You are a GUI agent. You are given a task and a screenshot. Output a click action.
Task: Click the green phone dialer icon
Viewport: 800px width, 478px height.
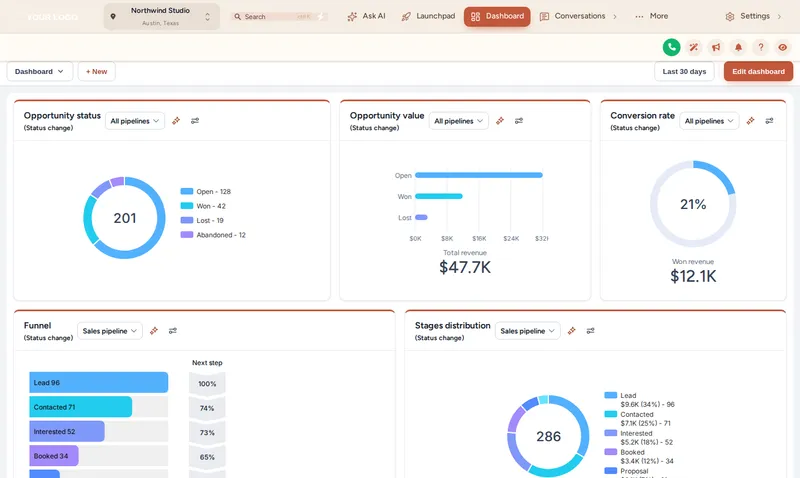(671, 47)
